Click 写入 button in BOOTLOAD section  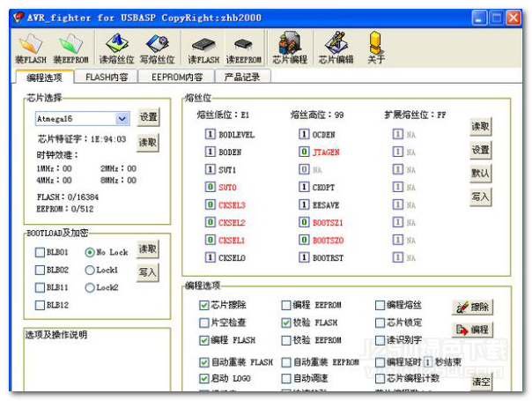(148, 272)
